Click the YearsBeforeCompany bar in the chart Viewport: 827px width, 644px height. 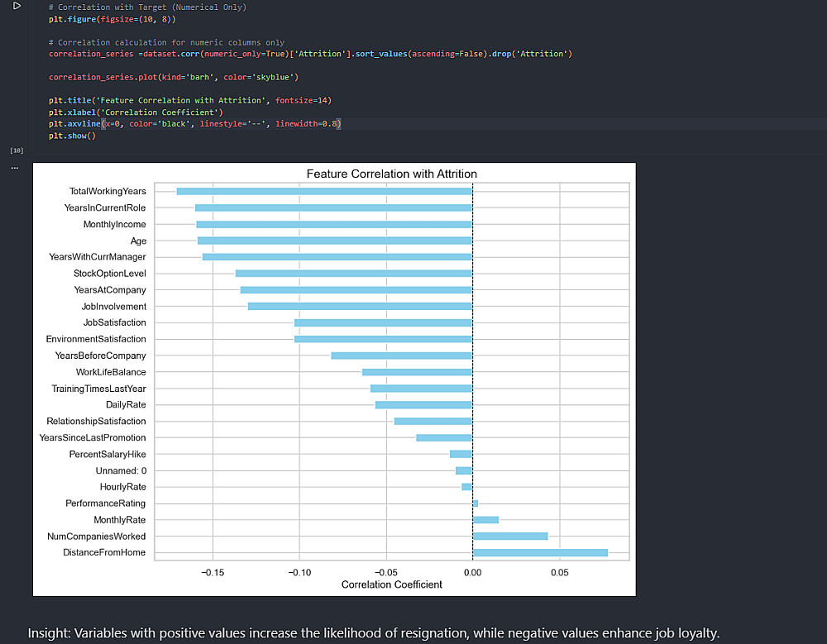(401, 355)
